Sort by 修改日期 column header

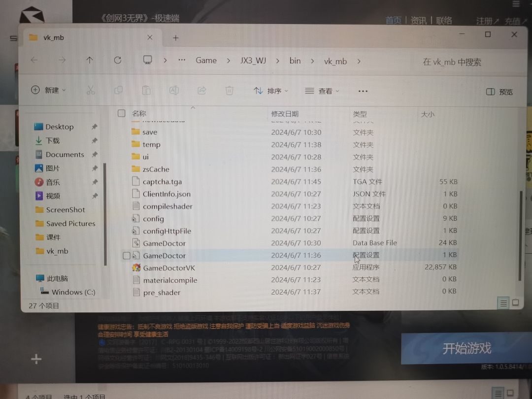tap(285, 114)
